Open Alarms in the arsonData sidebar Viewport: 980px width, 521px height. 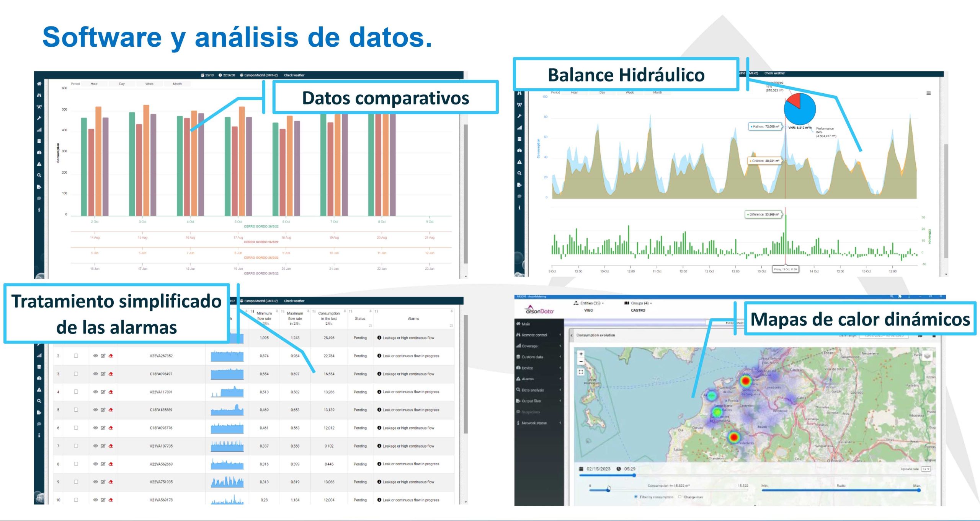coord(528,379)
